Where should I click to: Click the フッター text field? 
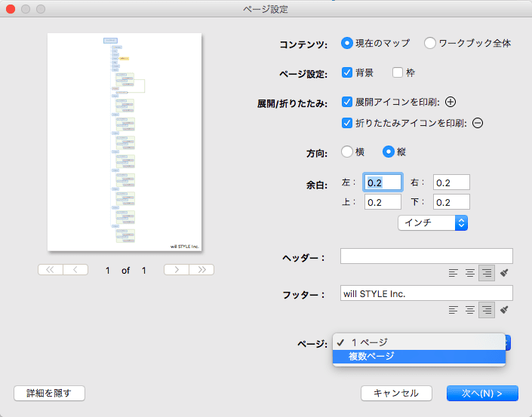tap(426, 293)
